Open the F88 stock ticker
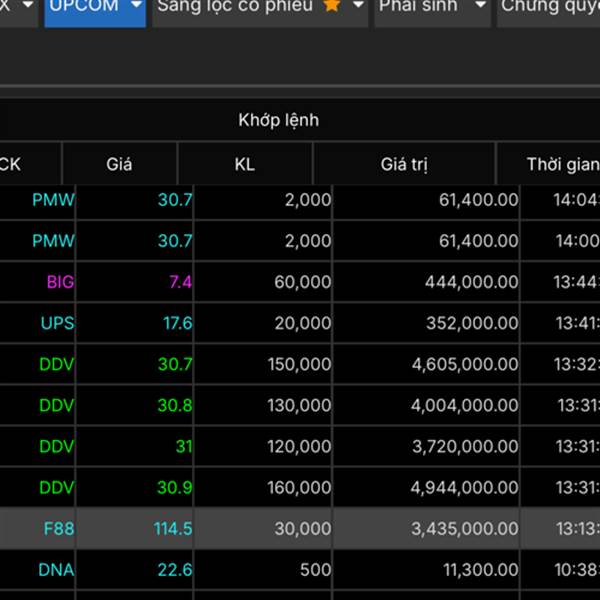 click(x=58, y=528)
